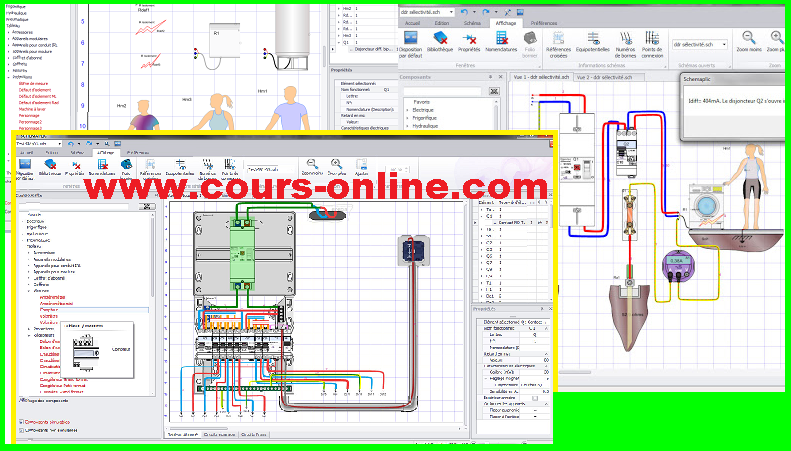The image size is (791, 451).
Task: Click Nomenclatures icon in yellow-framed window
Action: 102,164
